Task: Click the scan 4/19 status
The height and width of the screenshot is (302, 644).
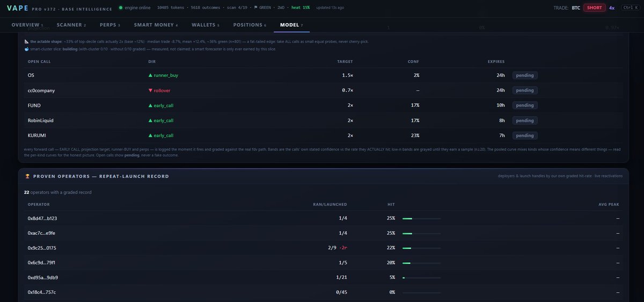Action: pos(236,8)
